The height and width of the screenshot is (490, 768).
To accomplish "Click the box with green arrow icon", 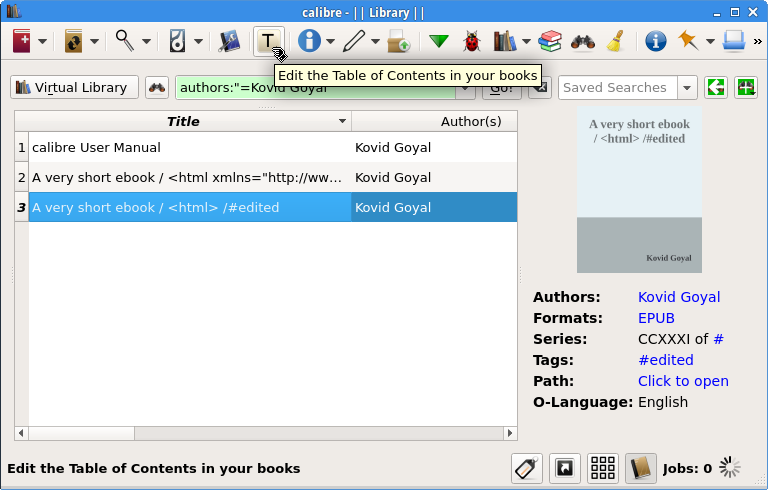I will (398, 41).
